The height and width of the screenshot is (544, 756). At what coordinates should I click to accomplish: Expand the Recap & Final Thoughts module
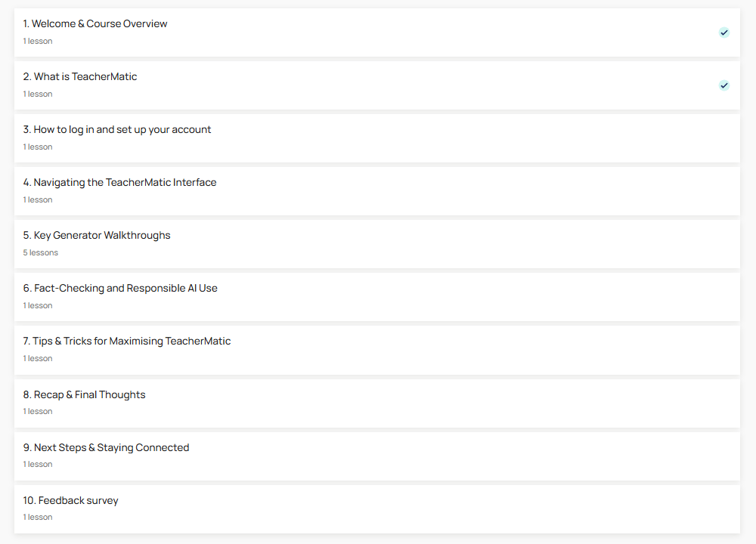(85, 394)
